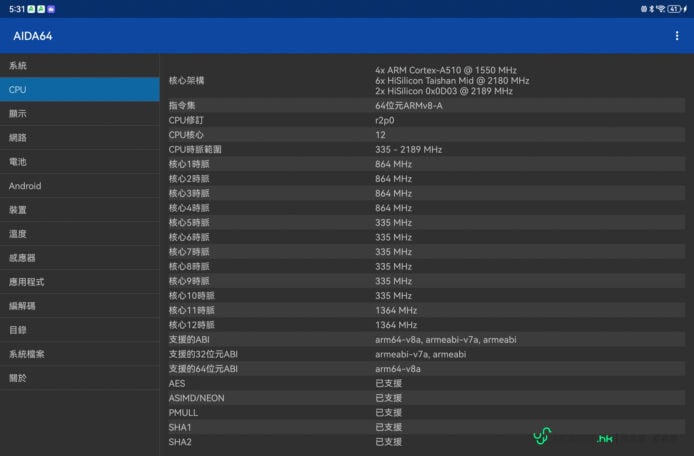
Task: Open the 系統 section in sidebar
Action: [79, 65]
